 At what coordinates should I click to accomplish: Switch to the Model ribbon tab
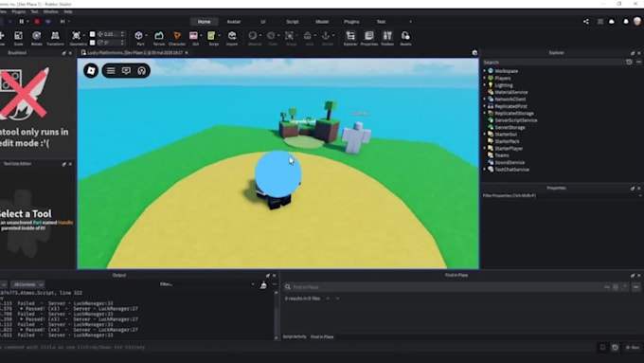[x=322, y=22]
